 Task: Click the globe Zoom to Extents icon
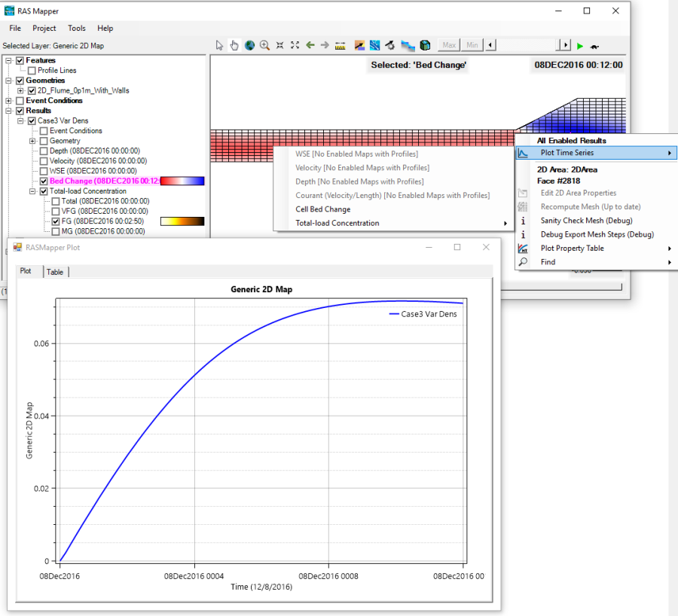[249, 45]
